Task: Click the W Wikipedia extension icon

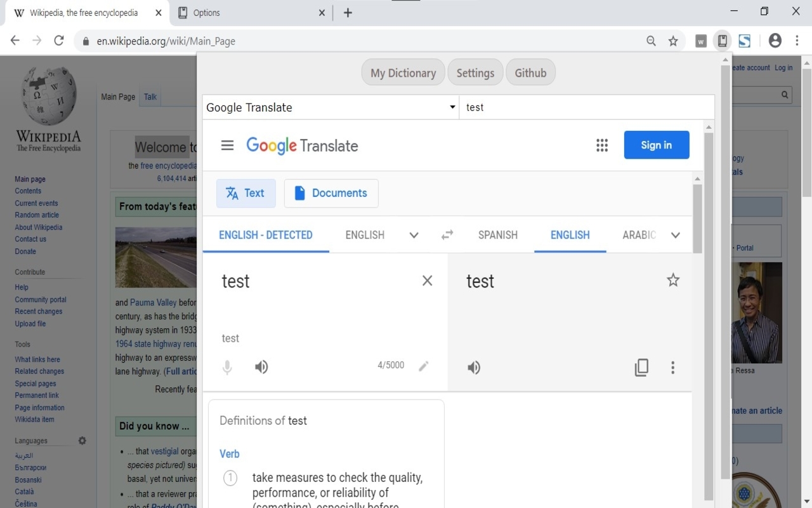Action: (x=701, y=41)
